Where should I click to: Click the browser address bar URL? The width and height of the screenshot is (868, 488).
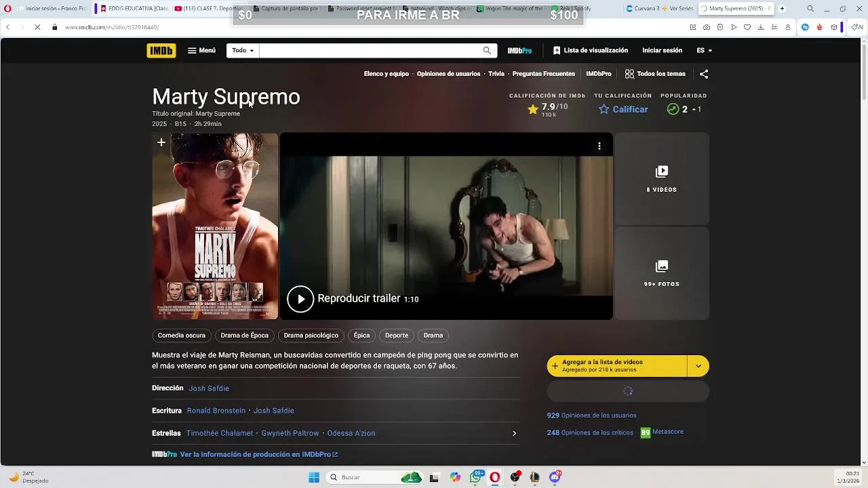point(112,27)
